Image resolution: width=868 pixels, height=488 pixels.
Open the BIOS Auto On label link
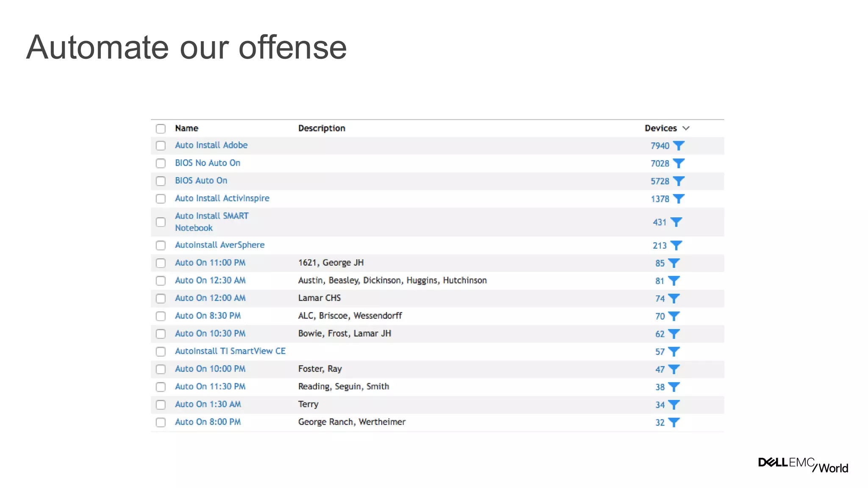(201, 181)
